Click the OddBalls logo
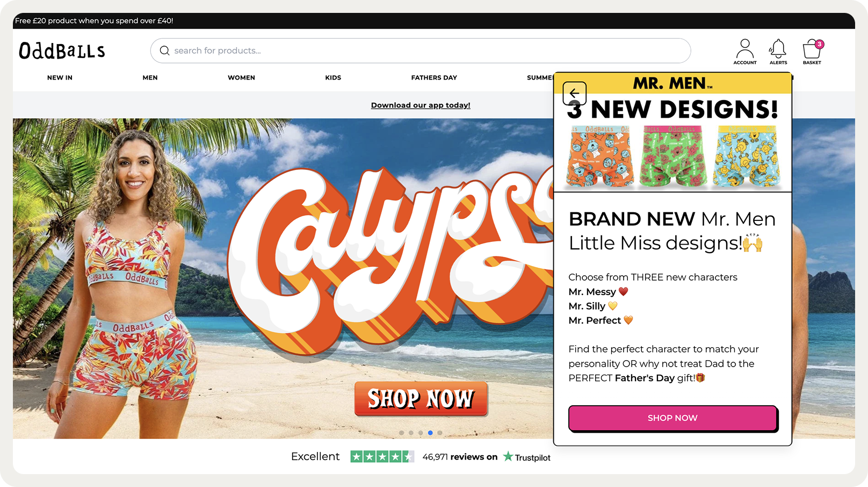The width and height of the screenshot is (868, 487). tap(62, 51)
